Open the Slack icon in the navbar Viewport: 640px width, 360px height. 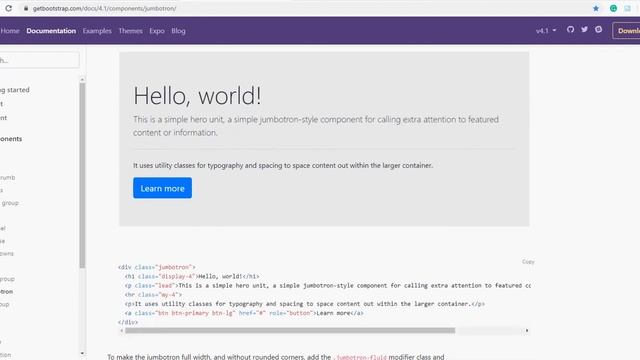click(x=598, y=29)
